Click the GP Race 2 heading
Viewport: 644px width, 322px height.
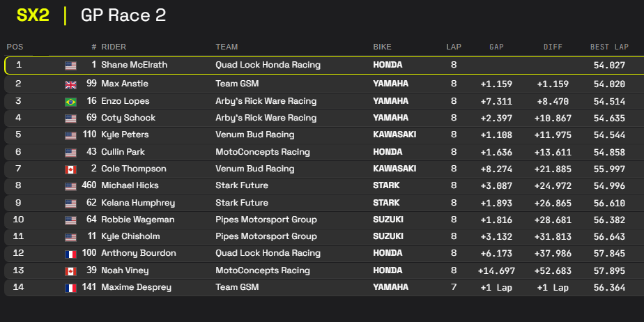(x=123, y=15)
